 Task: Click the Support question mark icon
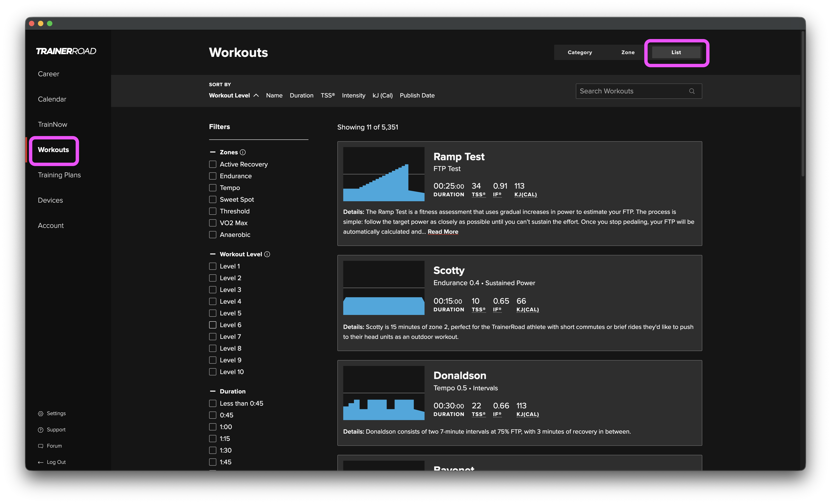41,430
